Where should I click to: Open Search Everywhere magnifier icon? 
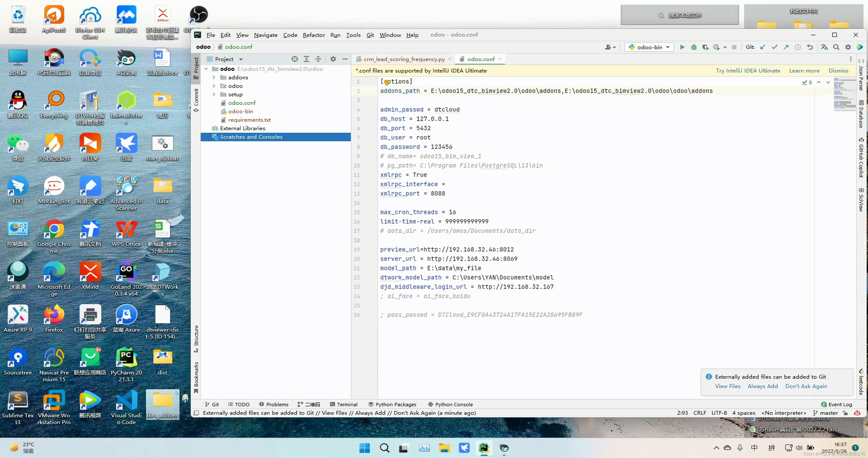836,47
